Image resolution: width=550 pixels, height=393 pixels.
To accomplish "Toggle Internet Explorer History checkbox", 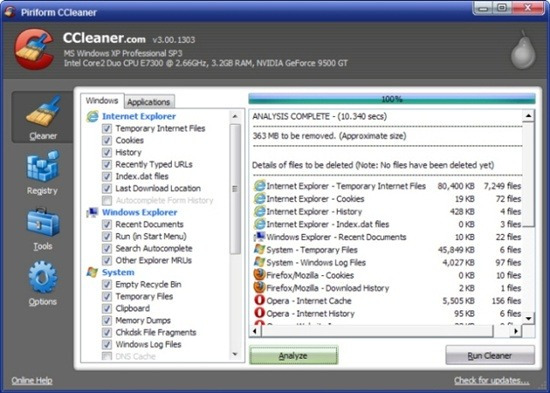I will tap(107, 152).
